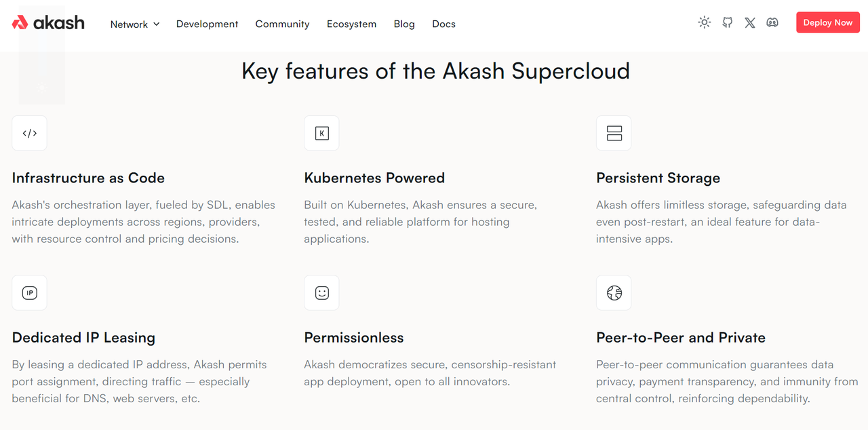Open the GitHub icon link
This screenshot has height=430, width=868.
(x=727, y=22)
